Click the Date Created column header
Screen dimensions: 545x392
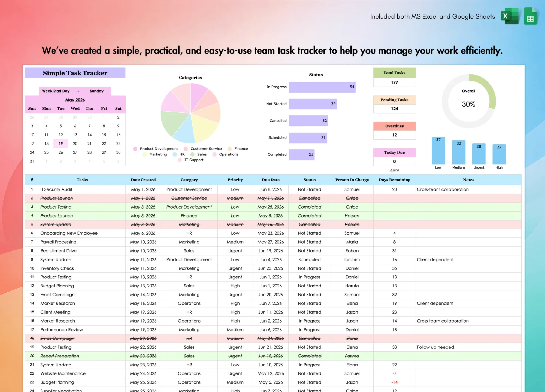[143, 180]
